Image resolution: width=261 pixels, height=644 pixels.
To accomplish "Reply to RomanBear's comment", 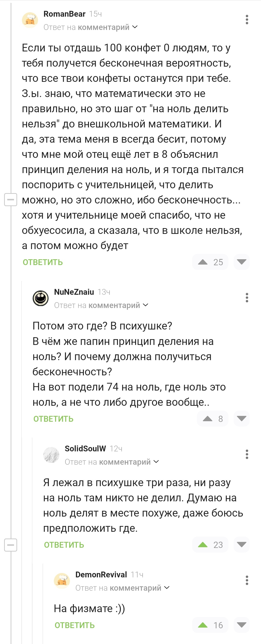I will [43, 262].
